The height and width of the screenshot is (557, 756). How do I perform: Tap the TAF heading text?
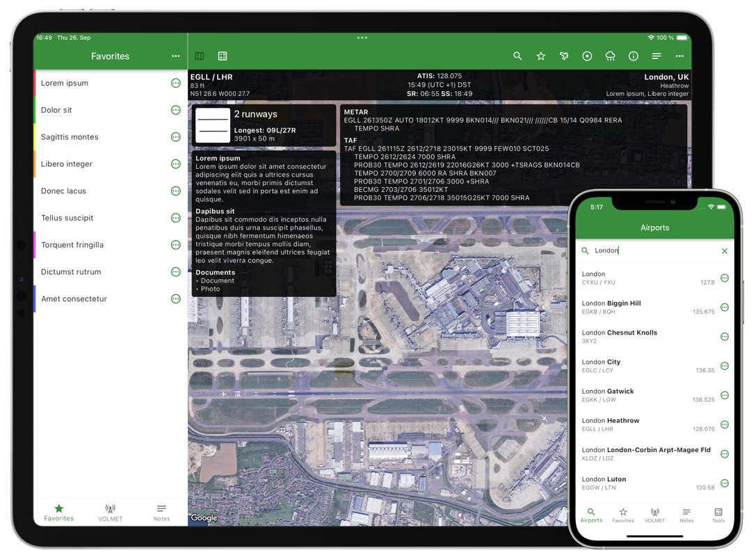point(351,140)
